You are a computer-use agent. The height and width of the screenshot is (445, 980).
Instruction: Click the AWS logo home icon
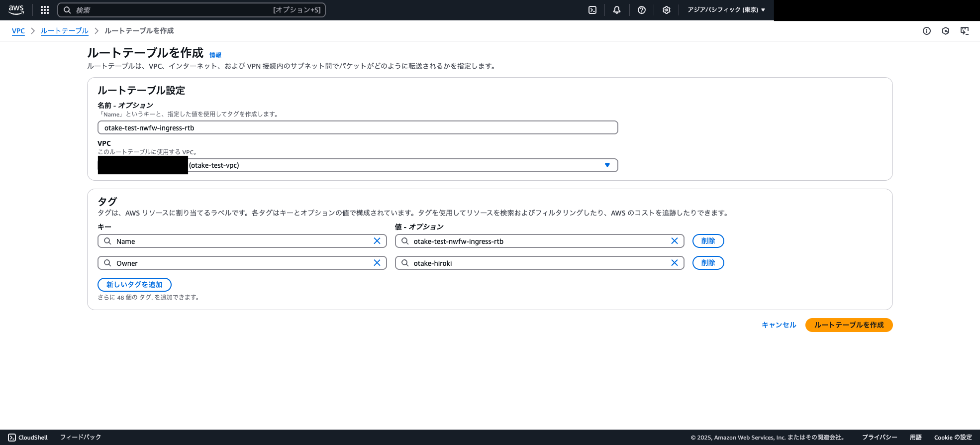point(16,10)
